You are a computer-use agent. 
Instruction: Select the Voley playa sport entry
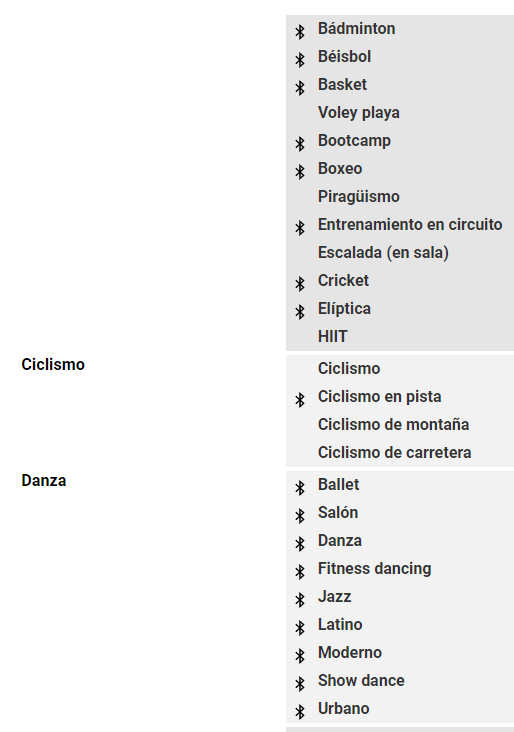click(x=359, y=113)
